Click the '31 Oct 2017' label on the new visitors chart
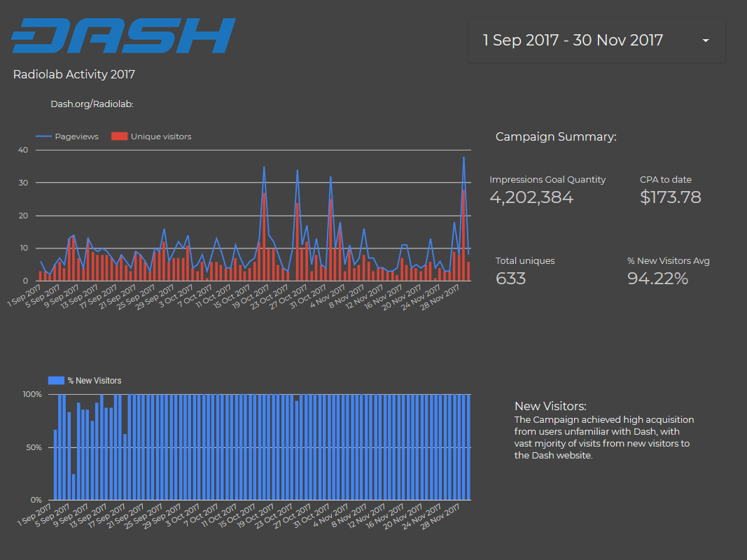 coord(311,516)
